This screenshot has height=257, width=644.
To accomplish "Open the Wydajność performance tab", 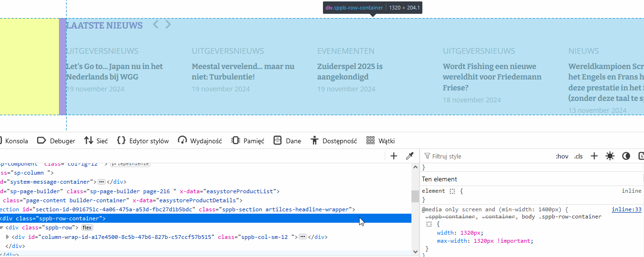I will (200, 141).
